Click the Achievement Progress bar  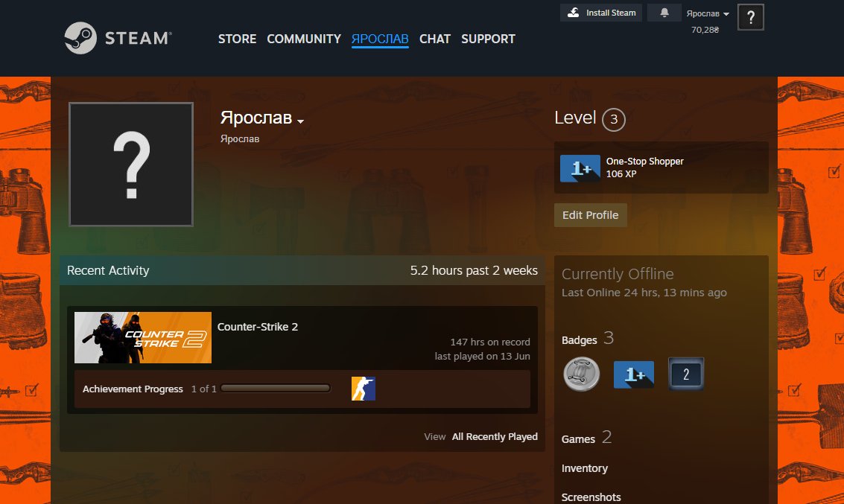[x=275, y=389]
